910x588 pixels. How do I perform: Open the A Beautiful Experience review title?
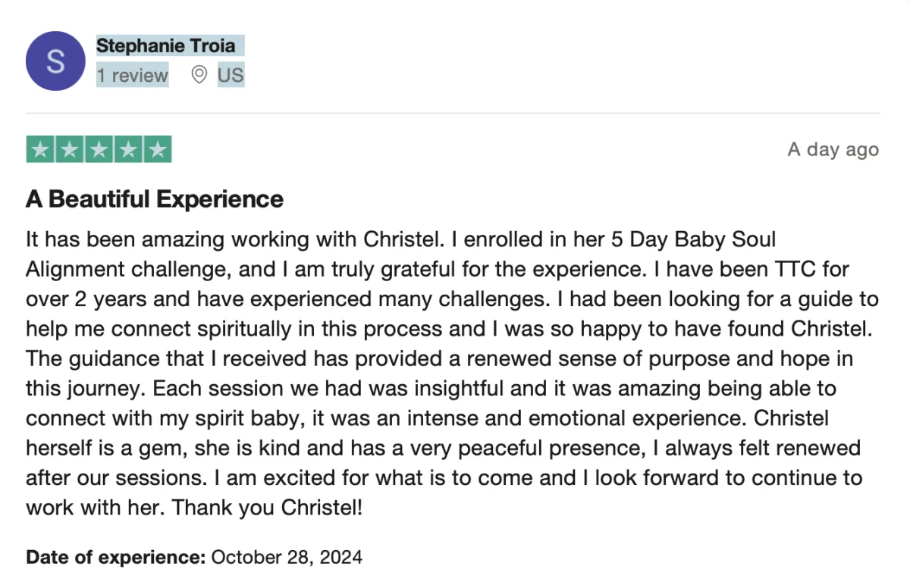coord(155,199)
